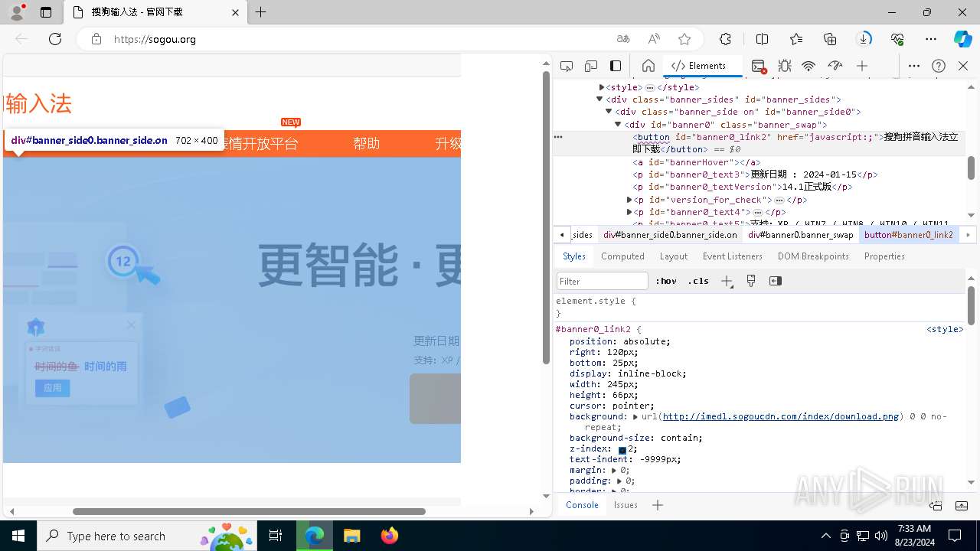Viewport: 980px width, 551px height.
Task: Close the DevTools panel
Action: (963, 66)
